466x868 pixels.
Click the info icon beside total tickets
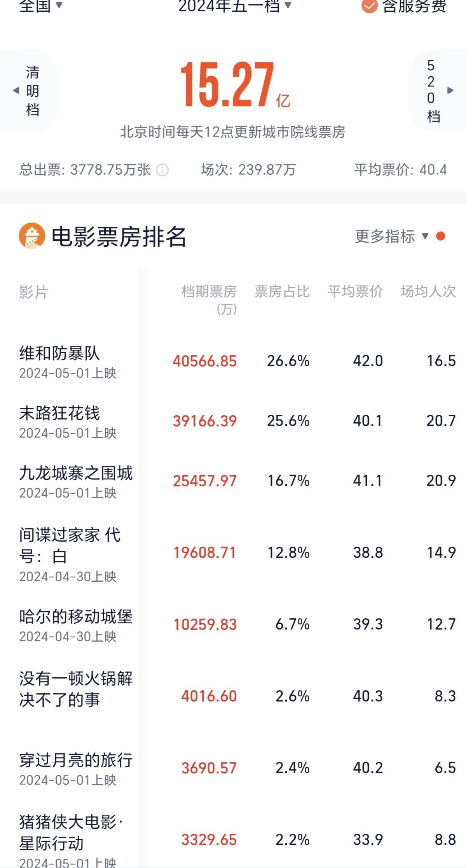tap(162, 170)
